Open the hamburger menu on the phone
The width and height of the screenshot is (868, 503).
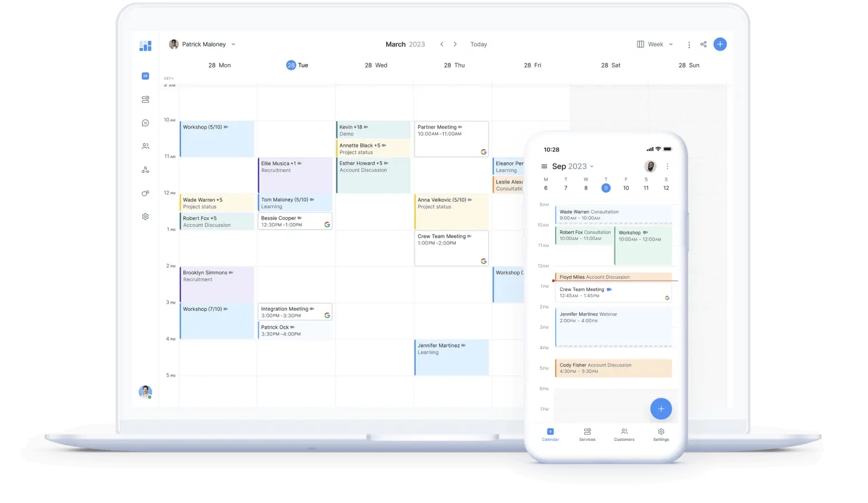544,166
